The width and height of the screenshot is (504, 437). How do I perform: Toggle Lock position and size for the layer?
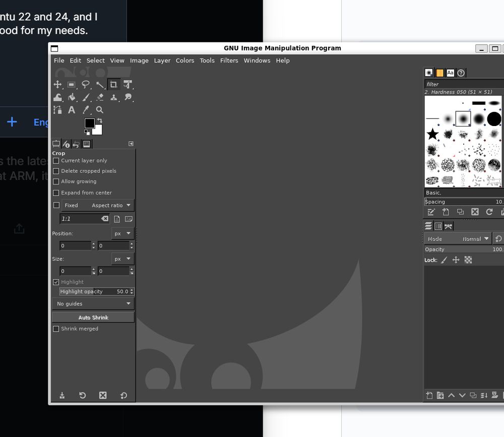[456, 260]
